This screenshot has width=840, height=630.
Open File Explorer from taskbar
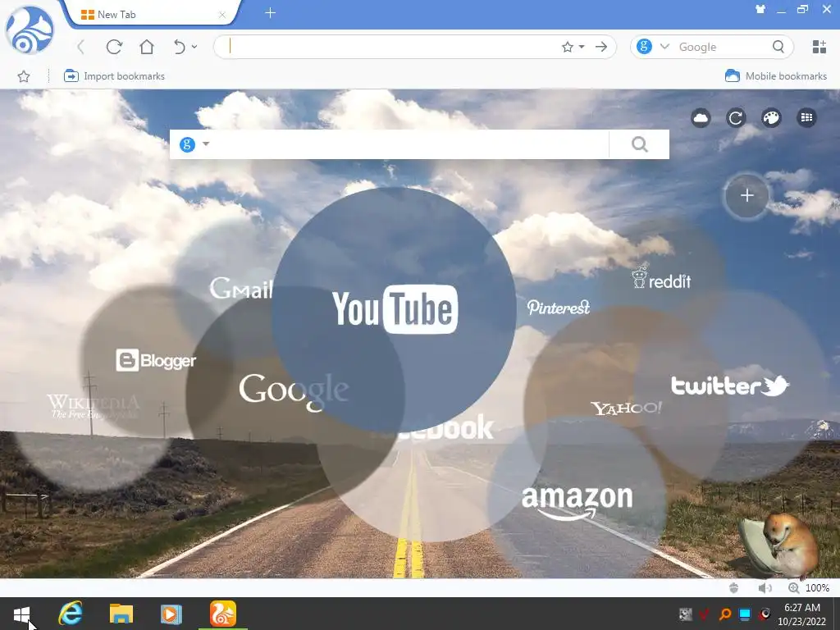tap(121, 614)
